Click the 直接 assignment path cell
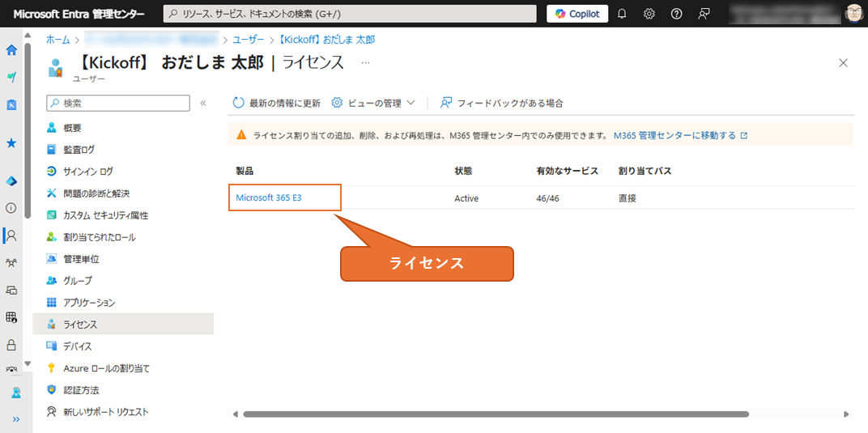The height and width of the screenshot is (433, 868). coord(628,198)
